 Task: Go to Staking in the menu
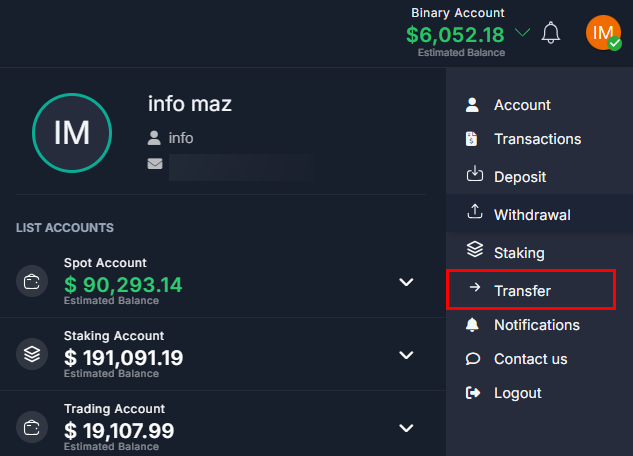click(x=519, y=253)
